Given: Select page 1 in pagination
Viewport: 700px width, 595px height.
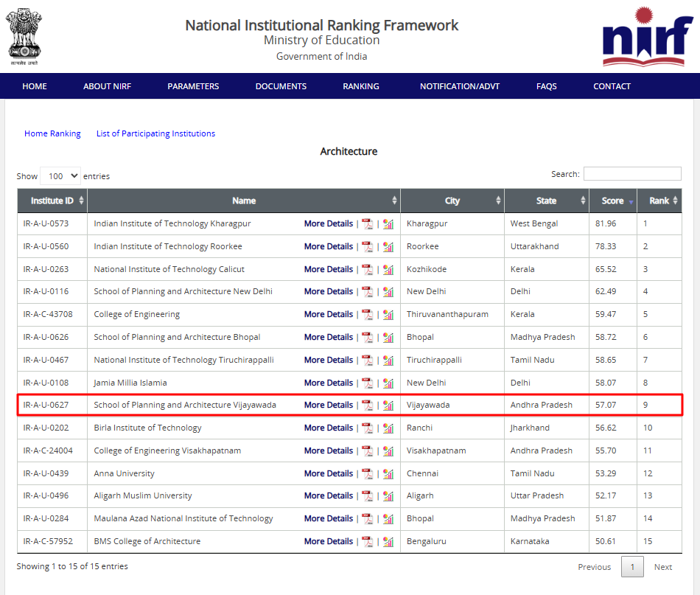Looking at the screenshot, I should point(632,567).
